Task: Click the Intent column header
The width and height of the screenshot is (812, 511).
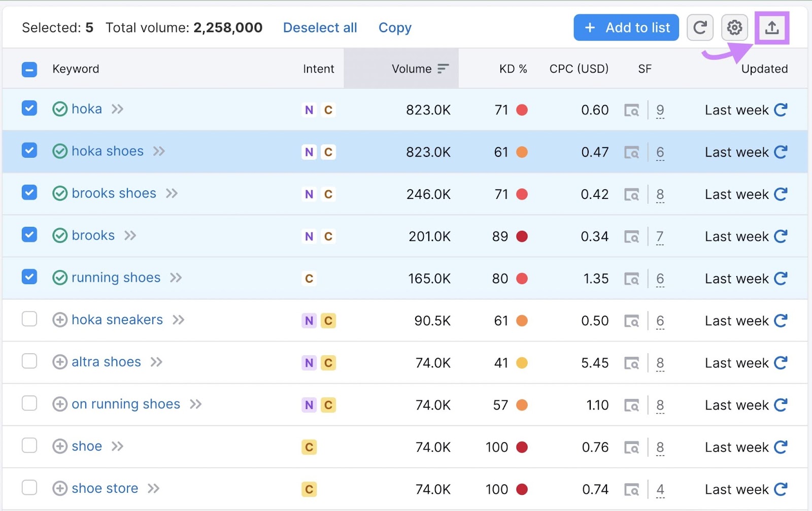Action: pos(318,69)
